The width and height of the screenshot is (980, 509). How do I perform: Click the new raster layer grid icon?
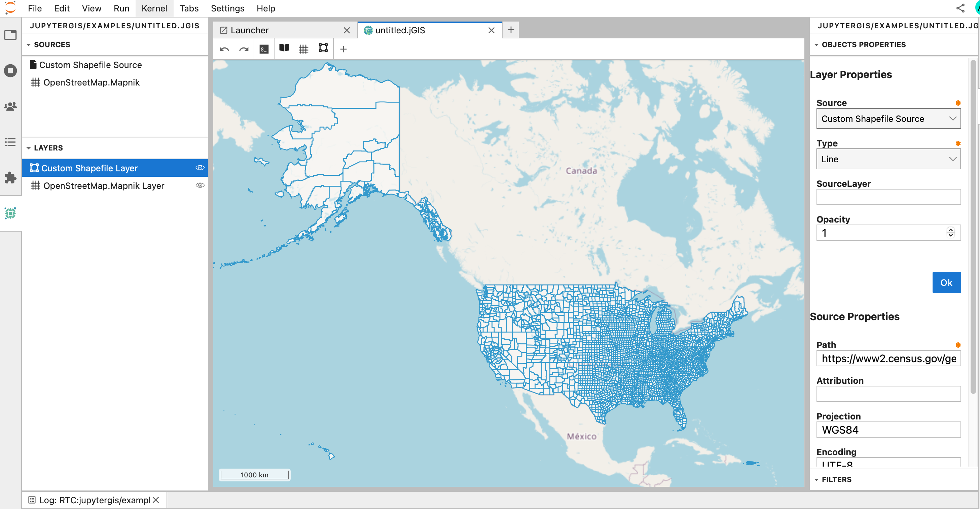coord(303,49)
